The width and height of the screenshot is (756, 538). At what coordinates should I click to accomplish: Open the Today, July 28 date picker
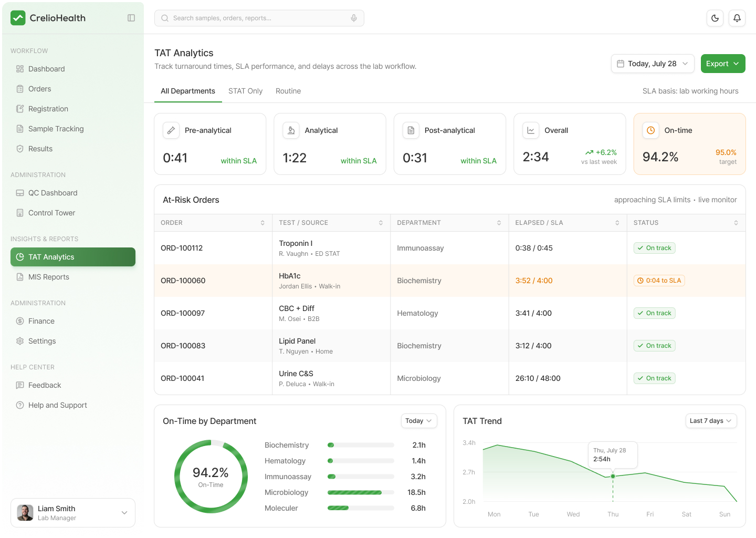(653, 64)
